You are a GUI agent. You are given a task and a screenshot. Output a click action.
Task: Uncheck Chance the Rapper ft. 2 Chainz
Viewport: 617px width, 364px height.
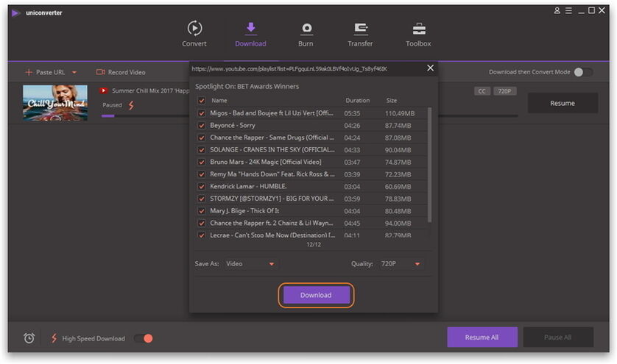click(202, 223)
